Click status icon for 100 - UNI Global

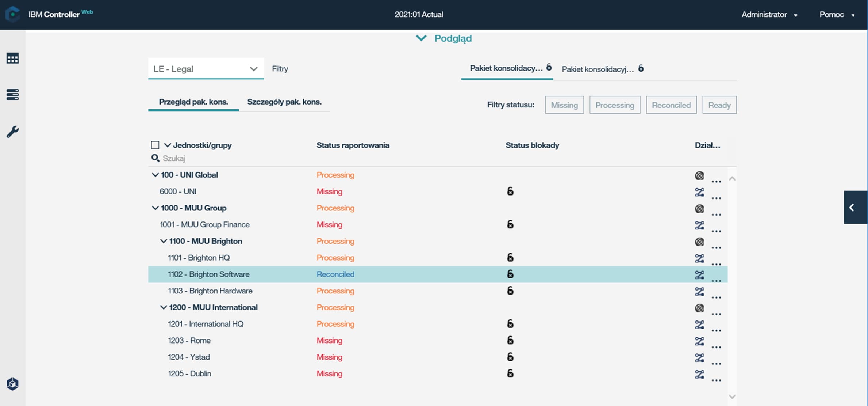pos(699,176)
